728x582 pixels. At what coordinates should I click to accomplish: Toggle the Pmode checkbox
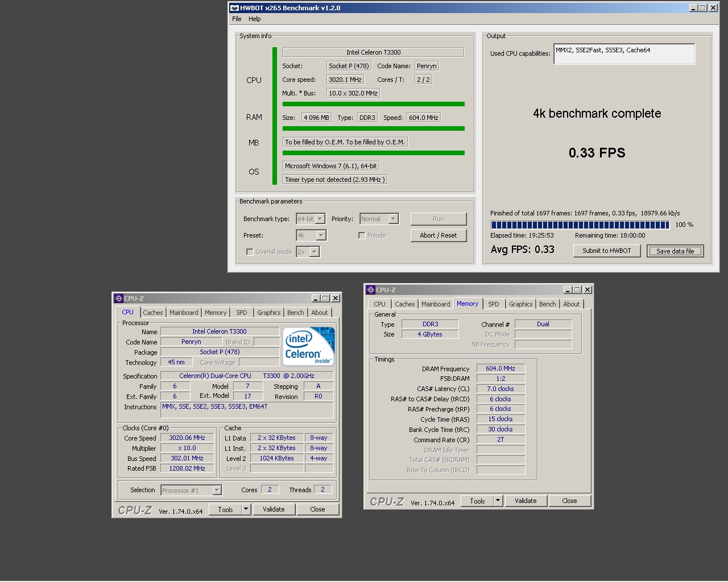[362, 235]
